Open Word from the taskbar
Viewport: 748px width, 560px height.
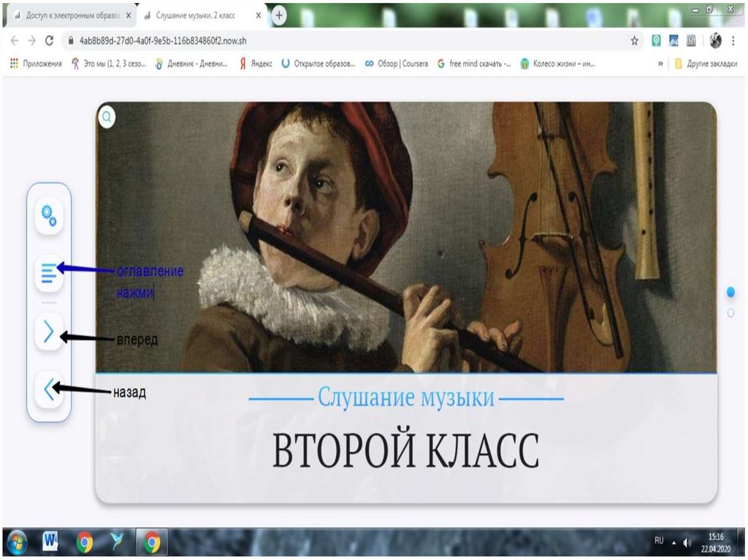pos(50,542)
